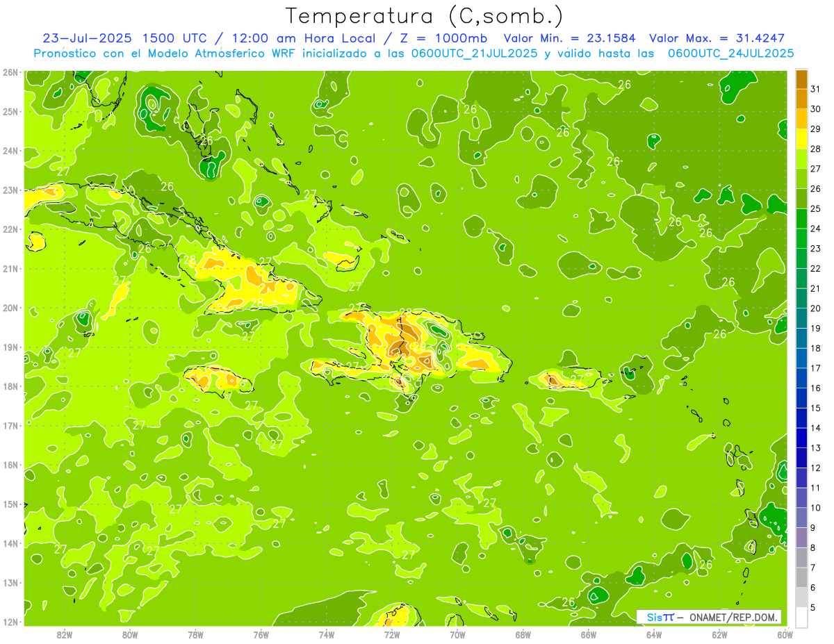The width and height of the screenshot is (834, 644).
Task: Click the '17N' latitude axis label
Action: (10, 425)
